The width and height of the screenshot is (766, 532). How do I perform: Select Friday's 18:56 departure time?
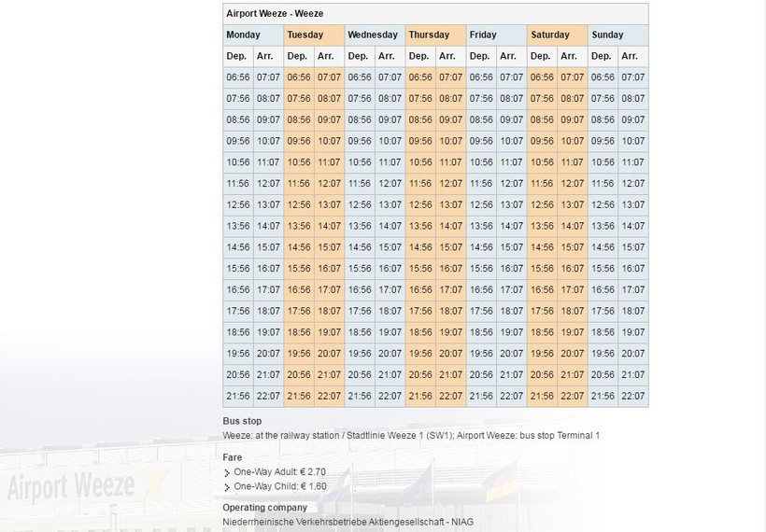(481, 332)
